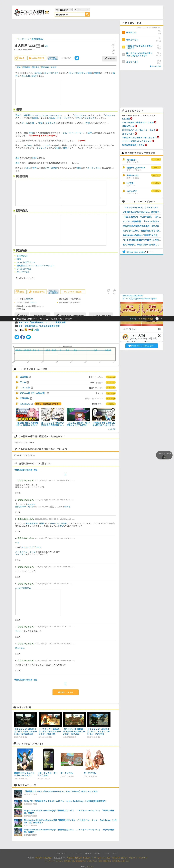Open the user avatar dropdown in the nav bar
Screen dimensions: 174x868
click(158, 319)
